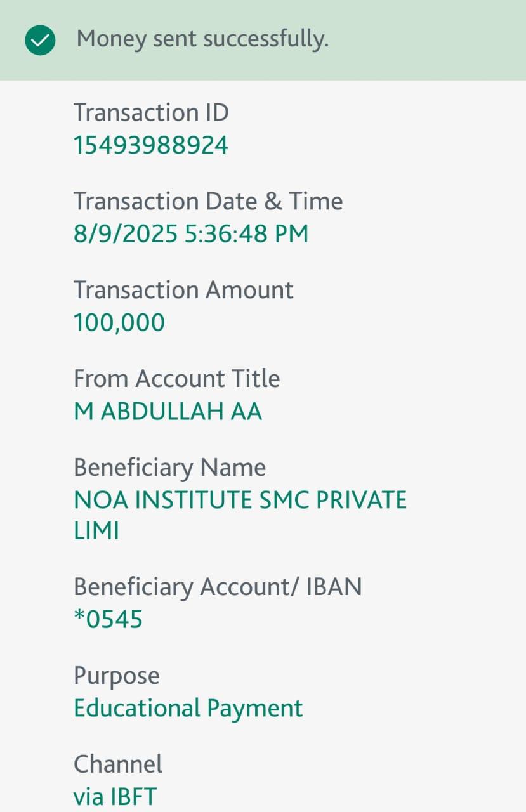Image resolution: width=526 pixels, height=812 pixels.
Task: Tap the "Money sent successfully." message
Action: 202,39
